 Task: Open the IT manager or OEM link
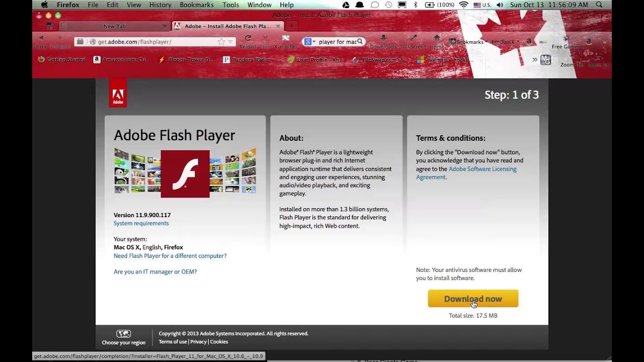tap(155, 271)
